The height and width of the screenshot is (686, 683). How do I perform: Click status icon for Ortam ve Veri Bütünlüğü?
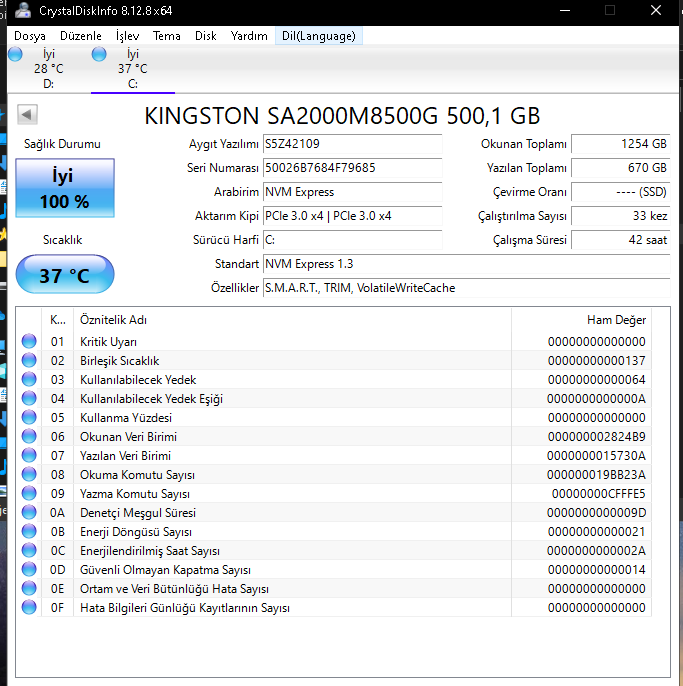point(29,588)
